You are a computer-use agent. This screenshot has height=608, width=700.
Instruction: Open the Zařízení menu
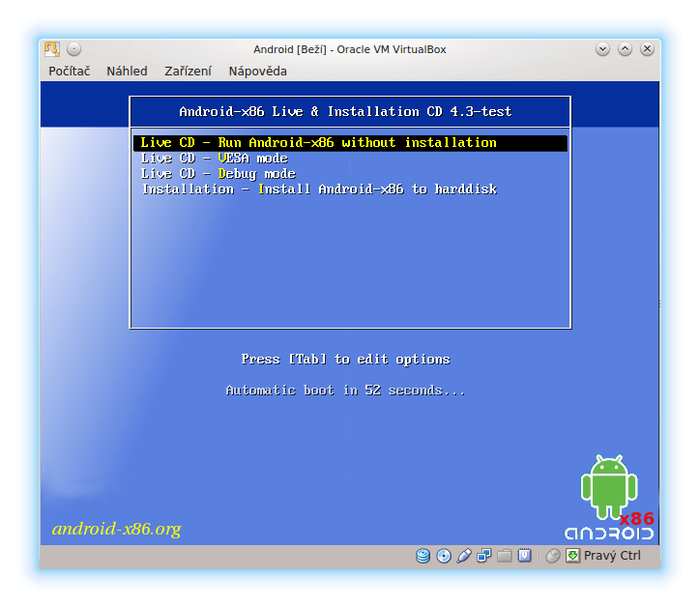pyautogui.click(x=188, y=72)
